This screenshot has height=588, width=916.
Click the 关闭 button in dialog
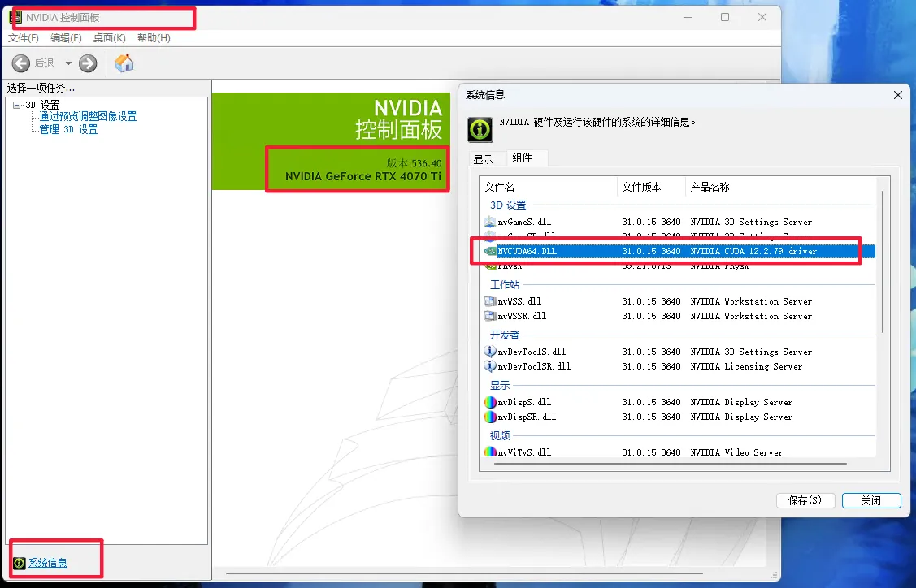click(871, 500)
